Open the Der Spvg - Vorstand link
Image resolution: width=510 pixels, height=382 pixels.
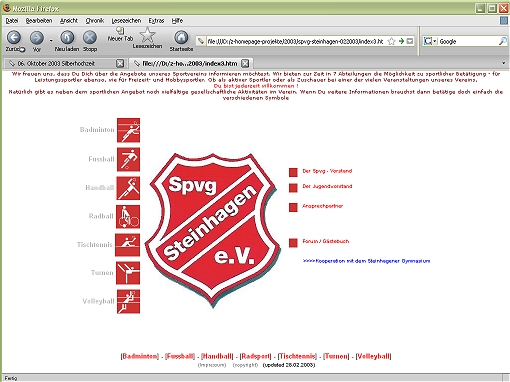(x=327, y=171)
